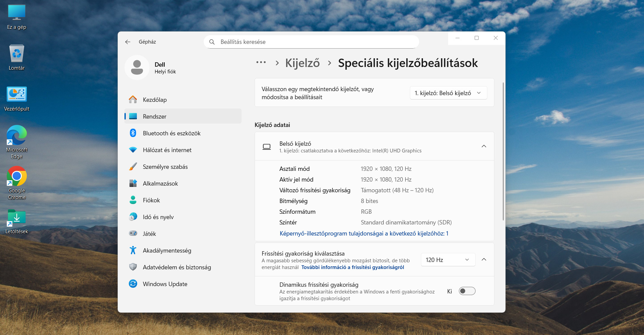Toggle Dinamikus frissítési gyakoriság switch
This screenshot has width=644, height=335.
pos(467,291)
